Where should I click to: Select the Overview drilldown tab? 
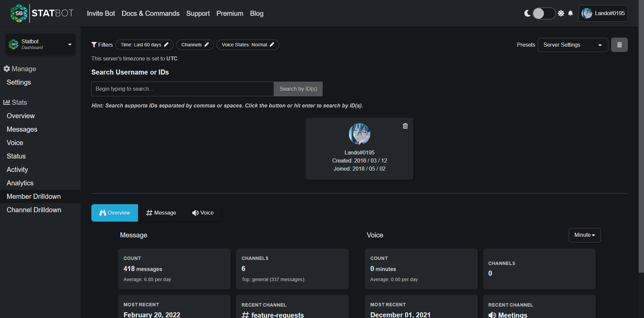pyautogui.click(x=114, y=213)
